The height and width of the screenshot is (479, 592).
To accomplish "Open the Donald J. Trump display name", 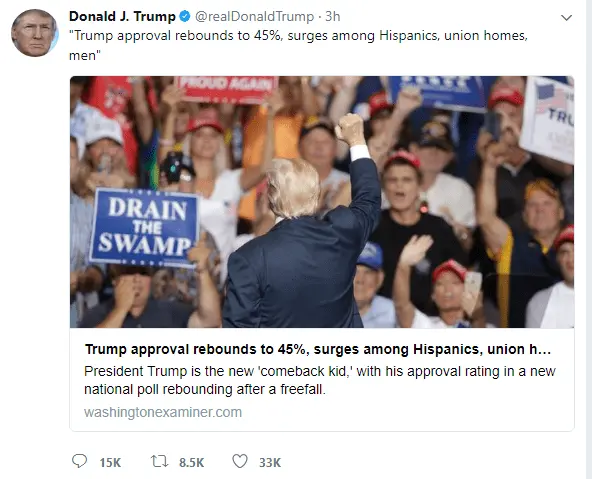I will [122, 16].
